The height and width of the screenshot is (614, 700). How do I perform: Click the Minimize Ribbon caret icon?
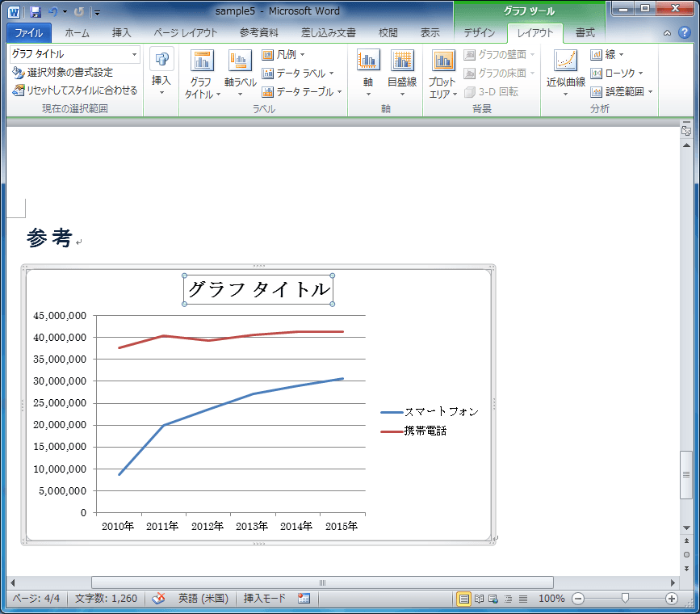coord(667,33)
